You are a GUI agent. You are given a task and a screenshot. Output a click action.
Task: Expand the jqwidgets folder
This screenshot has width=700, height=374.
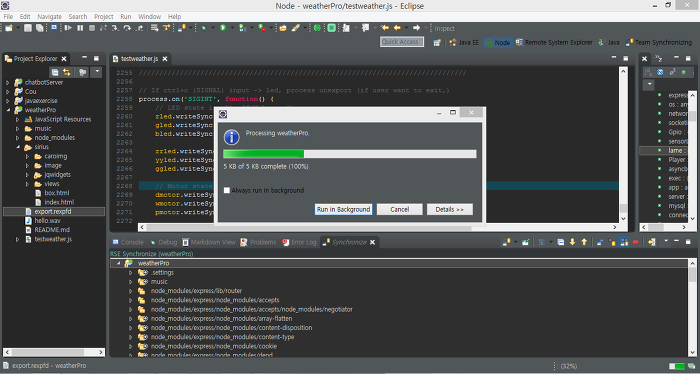pos(27,175)
